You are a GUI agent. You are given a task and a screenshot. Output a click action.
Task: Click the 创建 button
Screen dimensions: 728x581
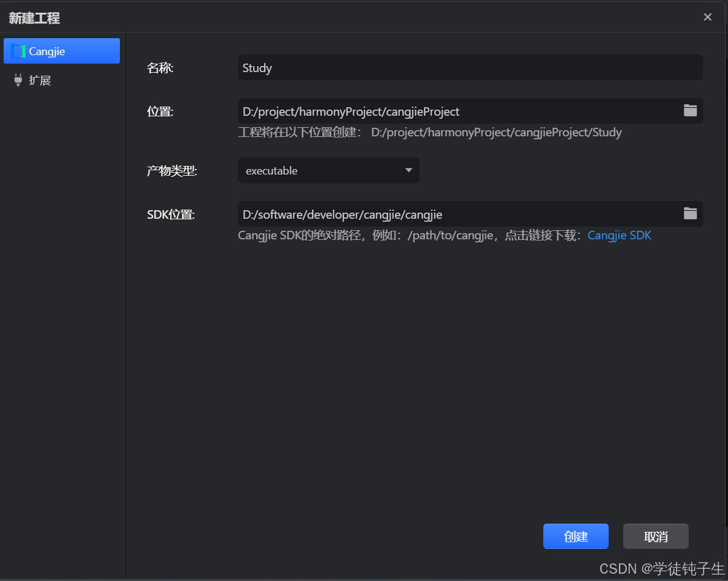(576, 536)
